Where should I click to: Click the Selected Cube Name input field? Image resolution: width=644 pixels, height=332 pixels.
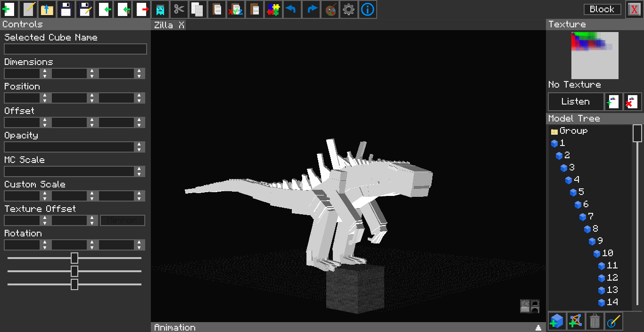[75, 49]
